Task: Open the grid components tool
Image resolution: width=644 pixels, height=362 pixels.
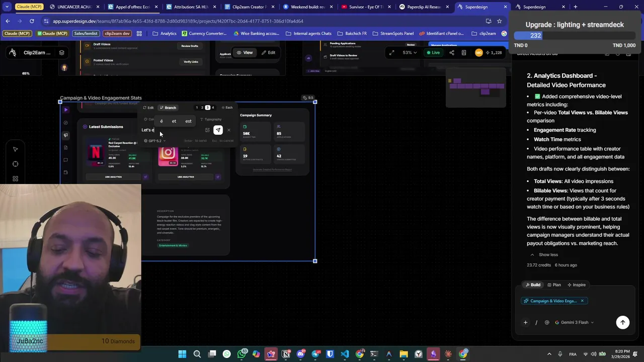Action: pos(15,178)
